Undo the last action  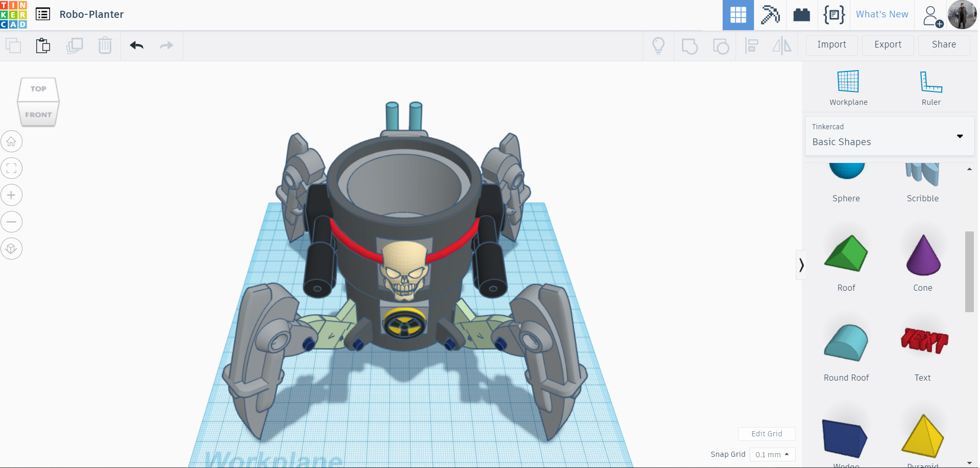[137, 45]
